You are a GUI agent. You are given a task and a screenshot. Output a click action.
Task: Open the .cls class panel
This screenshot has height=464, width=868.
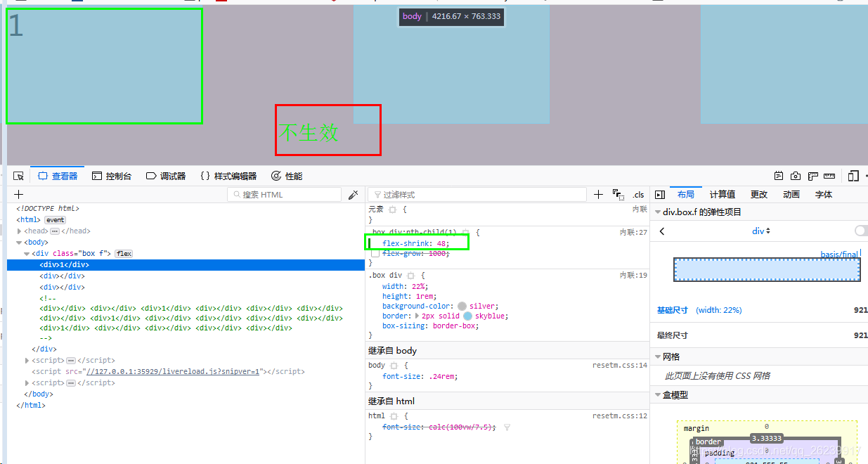pyautogui.click(x=638, y=195)
